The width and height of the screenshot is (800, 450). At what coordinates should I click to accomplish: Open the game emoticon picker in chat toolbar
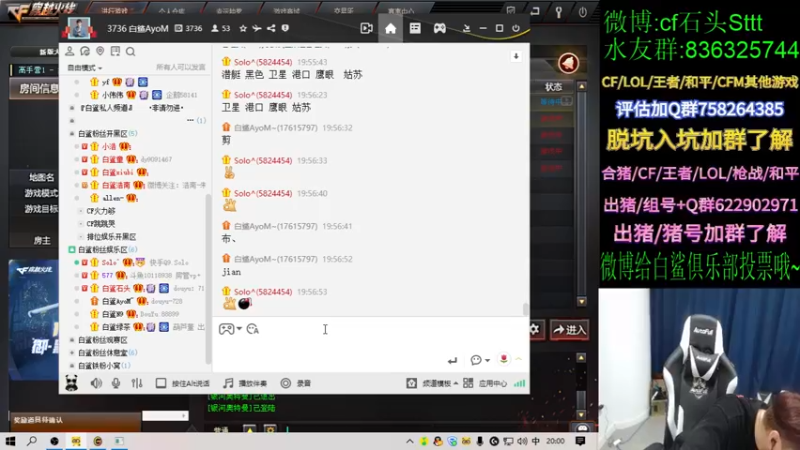pos(226,329)
